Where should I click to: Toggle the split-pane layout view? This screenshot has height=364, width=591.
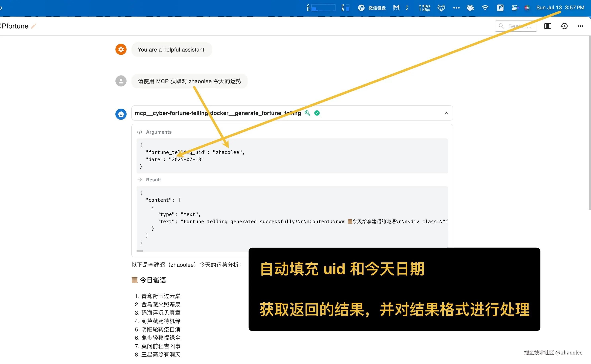click(548, 26)
